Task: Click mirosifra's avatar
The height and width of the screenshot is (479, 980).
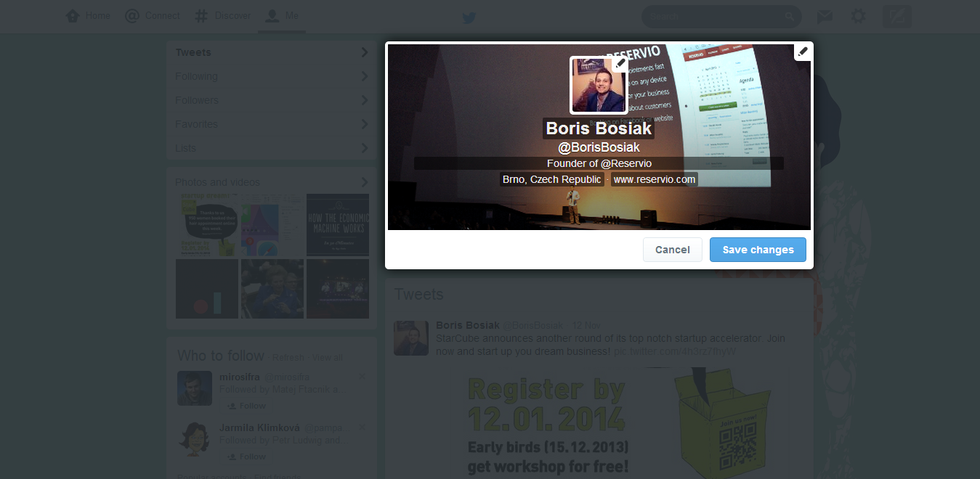Action: click(195, 388)
